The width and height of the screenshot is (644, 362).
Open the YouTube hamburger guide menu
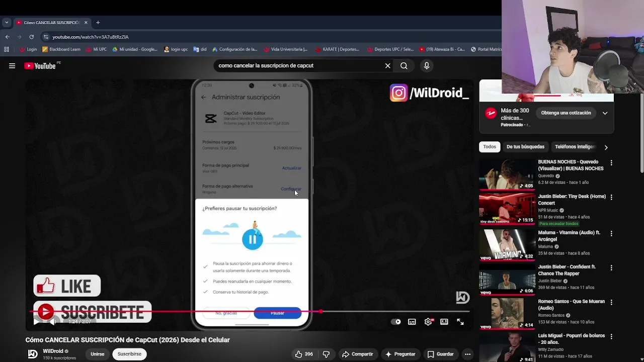[12, 66]
